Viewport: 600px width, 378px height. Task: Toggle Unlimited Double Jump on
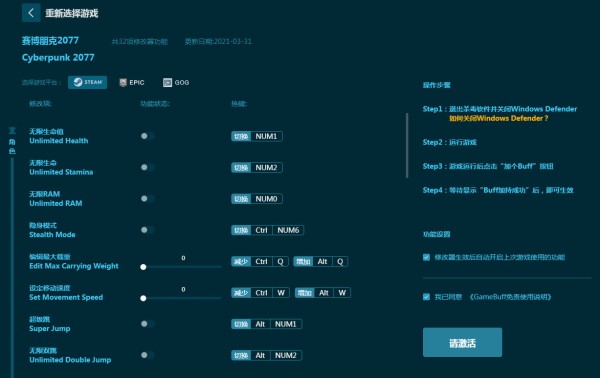point(147,355)
